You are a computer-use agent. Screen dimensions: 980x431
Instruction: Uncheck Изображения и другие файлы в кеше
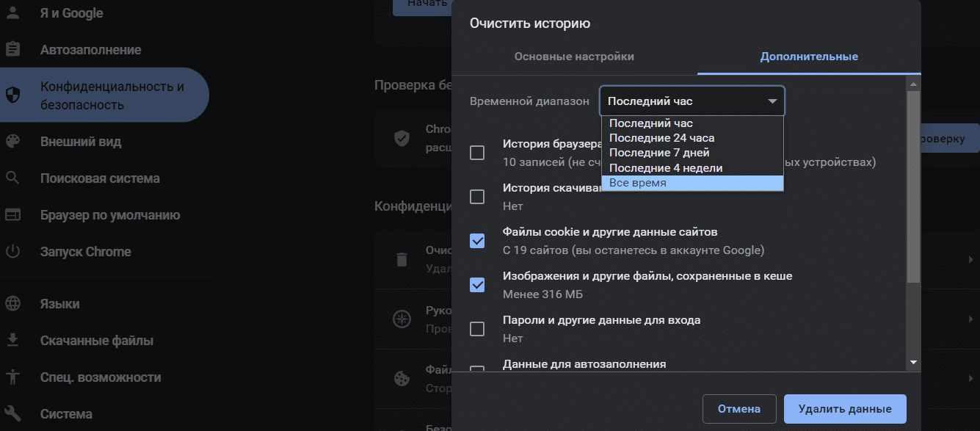tap(477, 285)
